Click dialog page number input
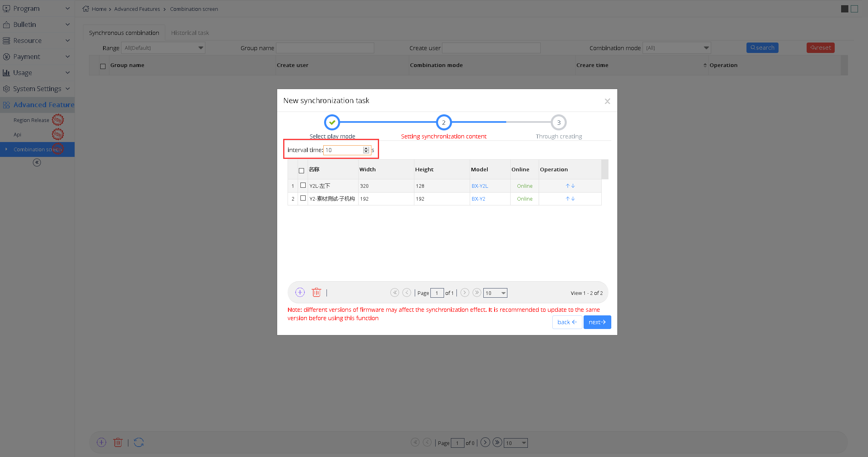 (x=437, y=293)
